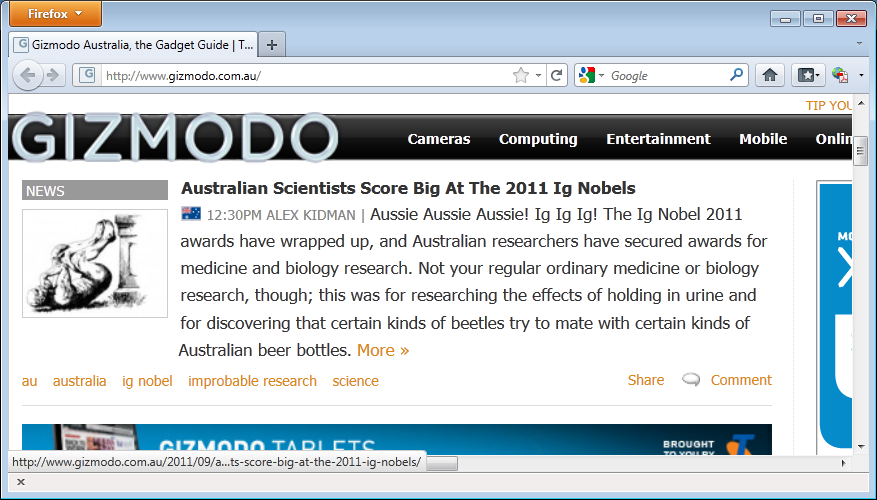Image resolution: width=877 pixels, height=500 pixels.
Task: Click the favicon on the Gizmodo tab
Action: click(x=21, y=44)
